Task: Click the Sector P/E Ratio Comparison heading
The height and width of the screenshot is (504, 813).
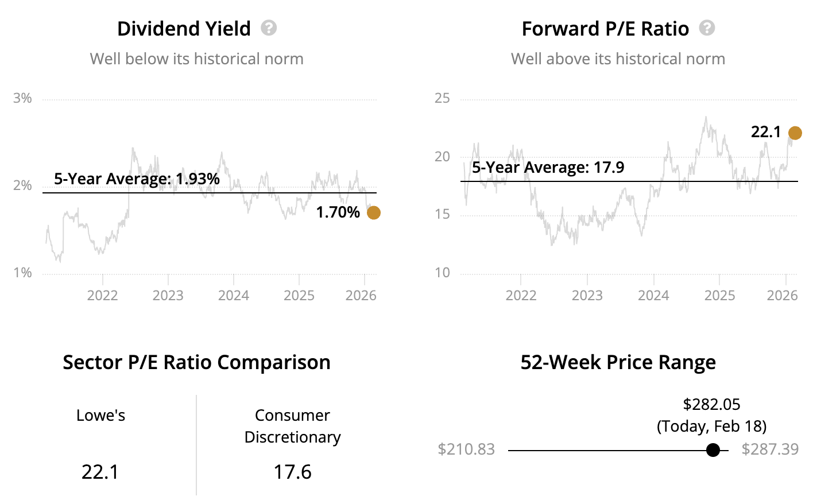Action: coord(196,362)
